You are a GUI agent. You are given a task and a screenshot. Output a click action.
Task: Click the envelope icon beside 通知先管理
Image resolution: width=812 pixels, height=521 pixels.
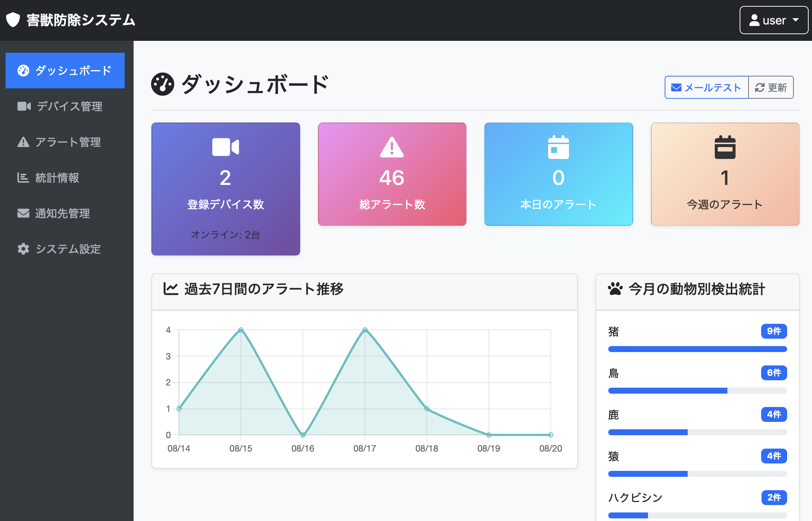[x=23, y=213]
